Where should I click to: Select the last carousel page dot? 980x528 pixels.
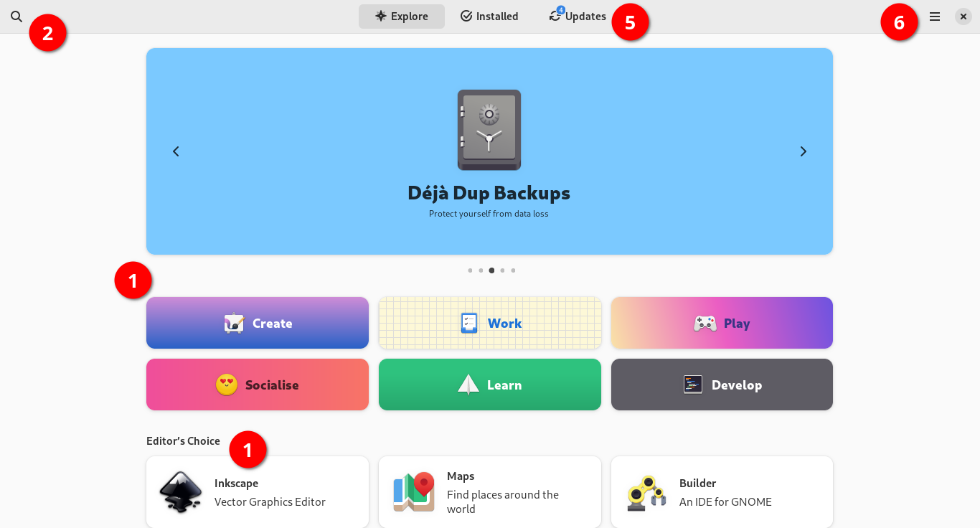pos(513,270)
